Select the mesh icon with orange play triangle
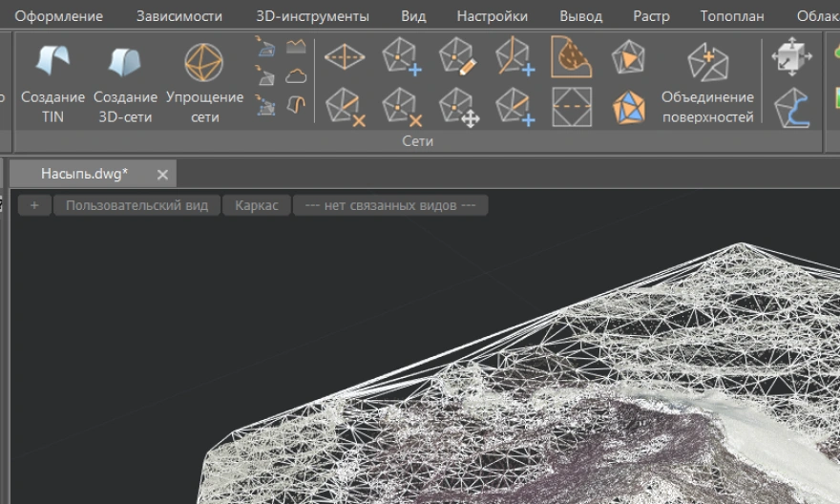 tap(627, 57)
